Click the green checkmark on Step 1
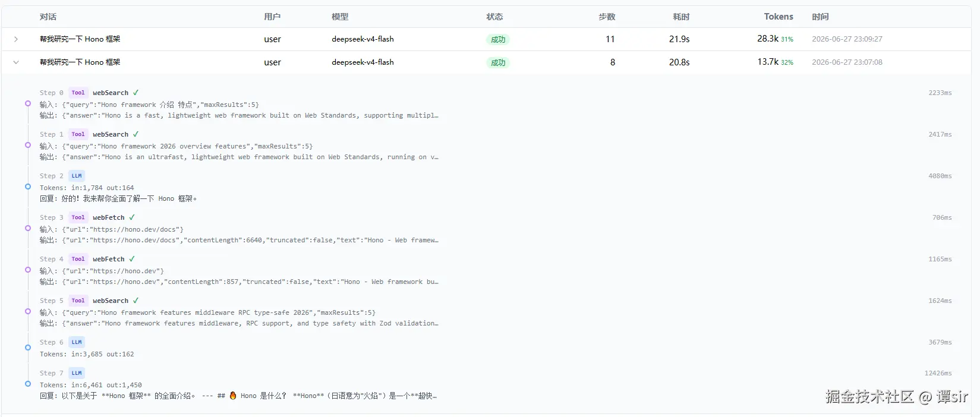This screenshot has height=417, width=980. [136, 134]
